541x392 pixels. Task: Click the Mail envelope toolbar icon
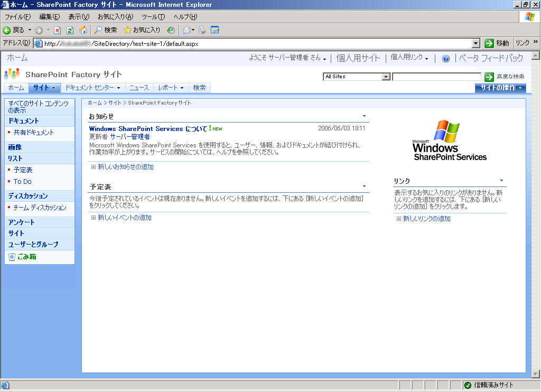click(187, 30)
